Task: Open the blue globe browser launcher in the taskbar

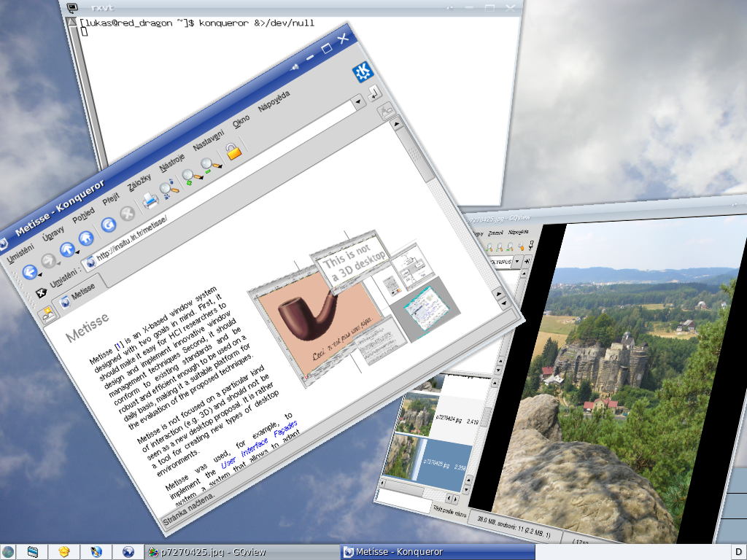Action: coord(128,552)
